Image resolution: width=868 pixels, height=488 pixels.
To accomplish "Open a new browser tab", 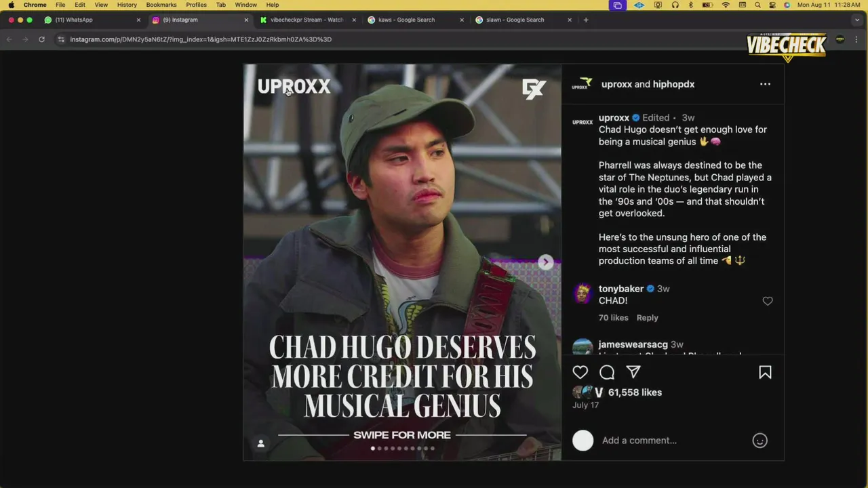I will point(586,20).
